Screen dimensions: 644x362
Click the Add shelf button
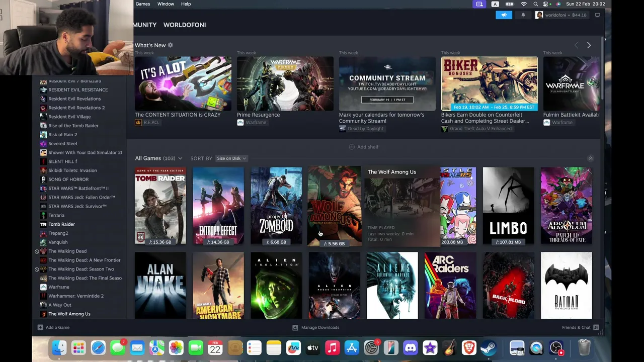[364, 147]
